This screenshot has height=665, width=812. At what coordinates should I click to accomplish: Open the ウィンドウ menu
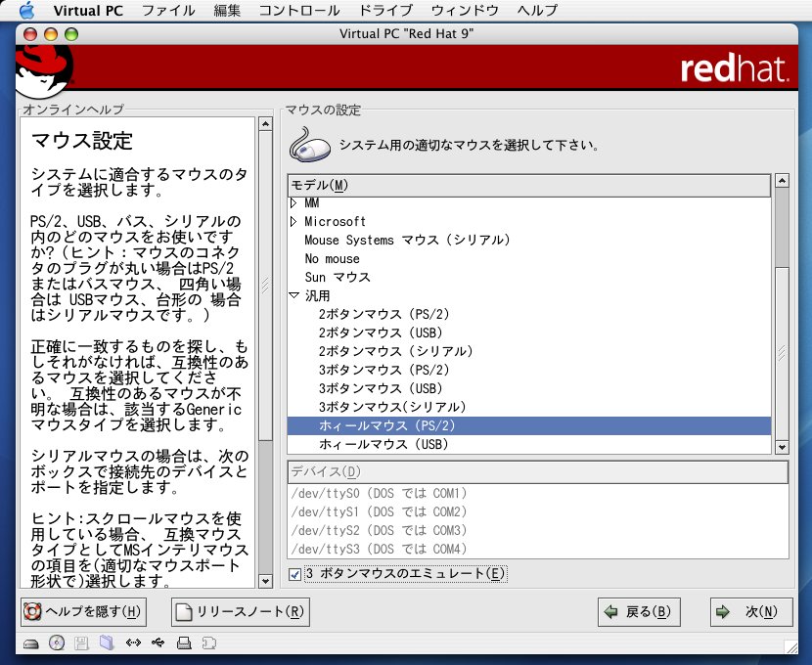click(465, 10)
